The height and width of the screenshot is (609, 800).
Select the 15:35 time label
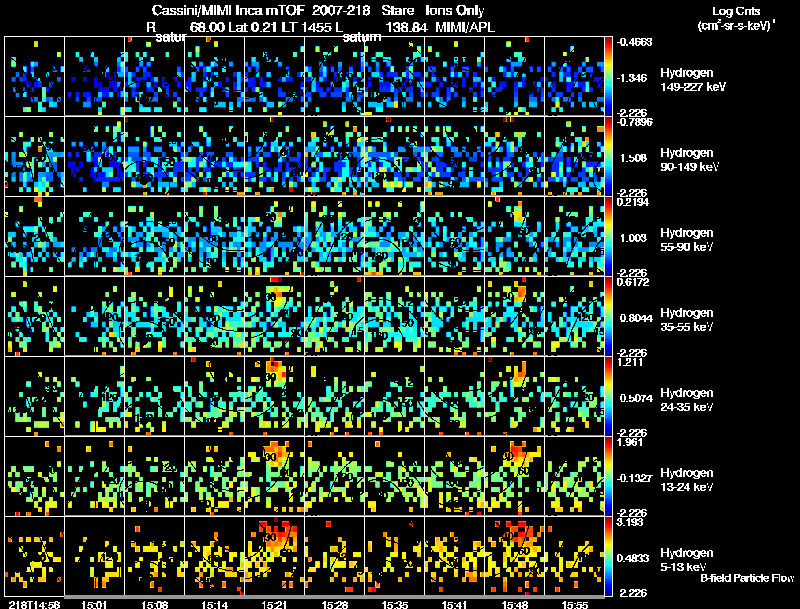[395, 604]
